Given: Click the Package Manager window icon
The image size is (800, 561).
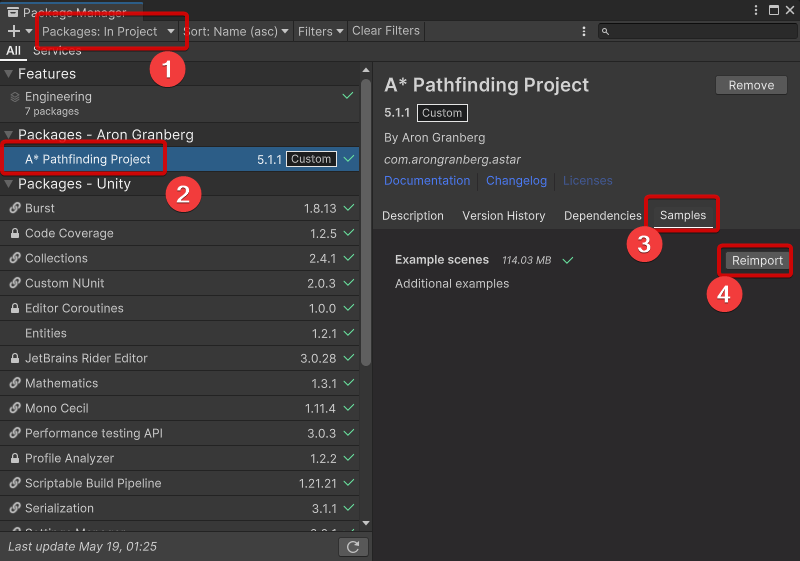Looking at the screenshot, I should point(13,12).
